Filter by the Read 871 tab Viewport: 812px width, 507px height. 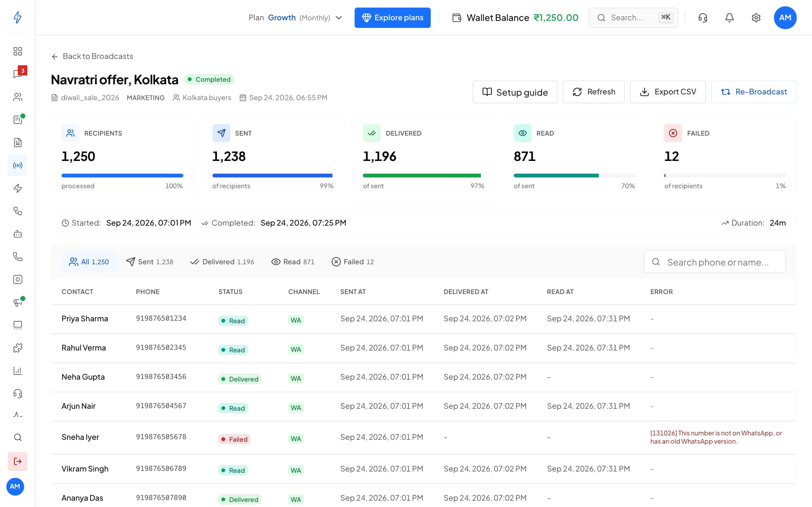tap(292, 262)
